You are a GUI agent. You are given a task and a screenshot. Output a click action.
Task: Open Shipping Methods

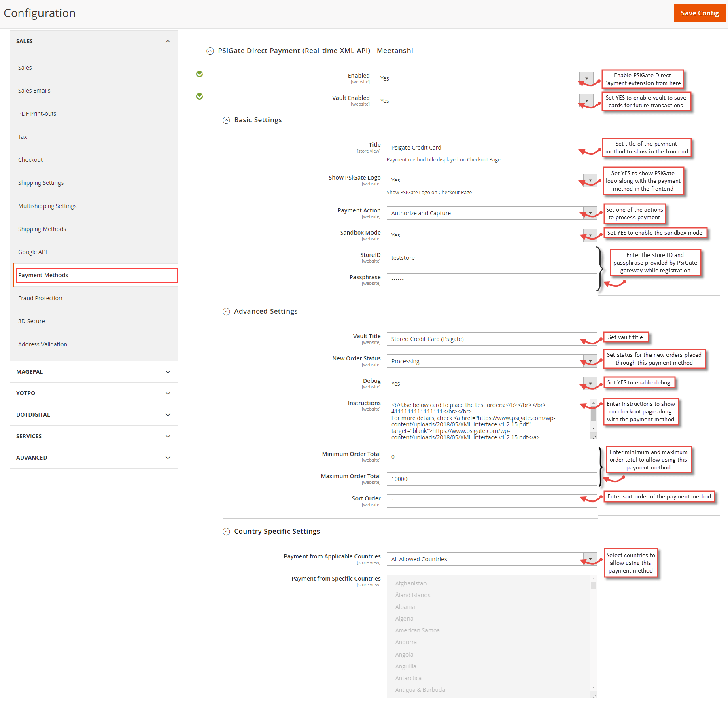point(42,229)
